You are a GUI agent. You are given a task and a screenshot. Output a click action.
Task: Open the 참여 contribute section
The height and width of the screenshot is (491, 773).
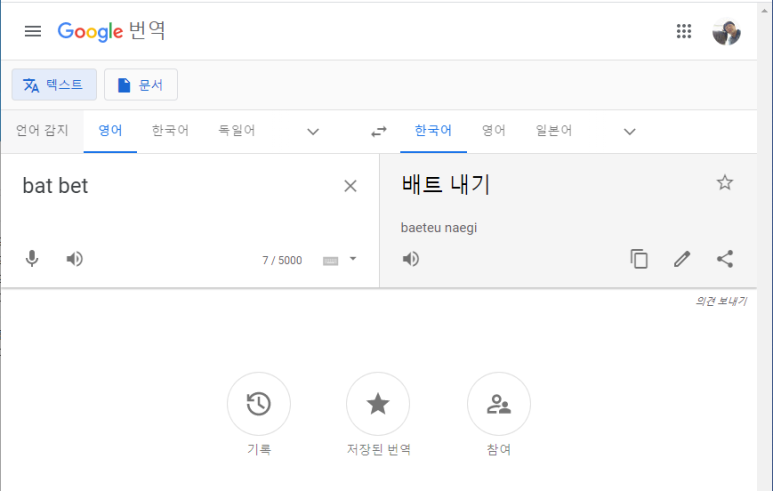point(499,404)
